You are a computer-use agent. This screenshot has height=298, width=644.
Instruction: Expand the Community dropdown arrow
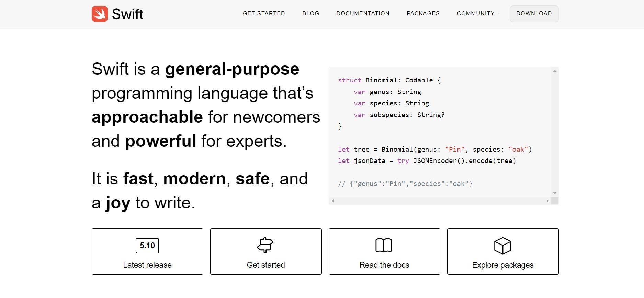499,14
